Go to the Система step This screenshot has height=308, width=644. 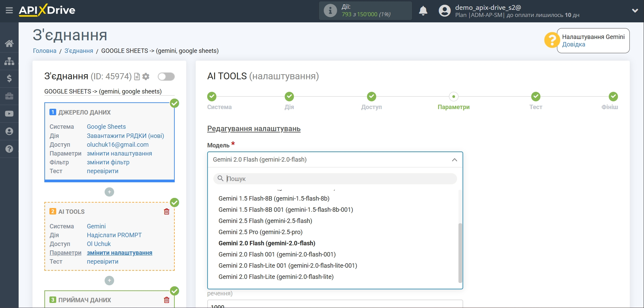[212, 97]
